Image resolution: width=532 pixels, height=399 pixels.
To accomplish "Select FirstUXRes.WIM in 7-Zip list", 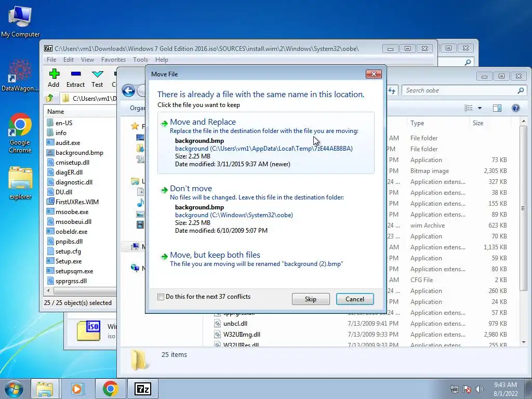I will point(77,202).
